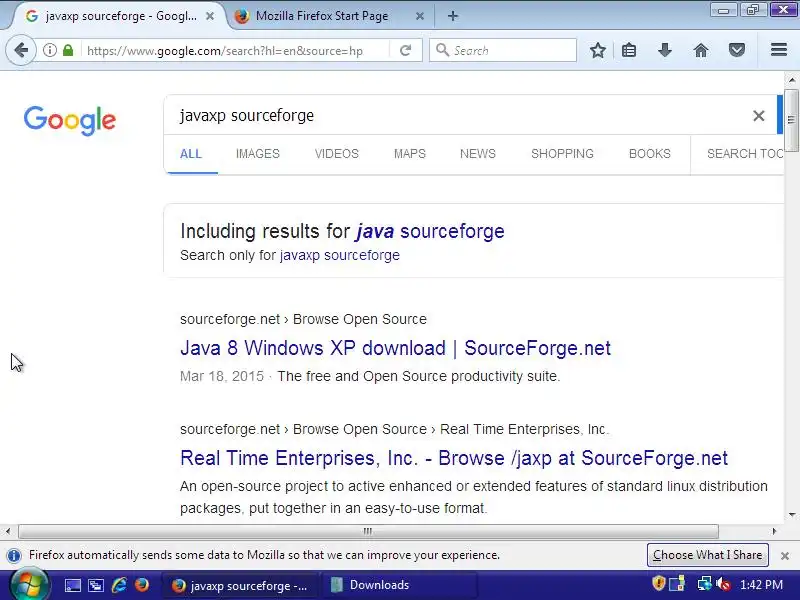The width and height of the screenshot is (800, 600).
Task: Click the switch windows quick launch icon
Action: pos(95,585)
